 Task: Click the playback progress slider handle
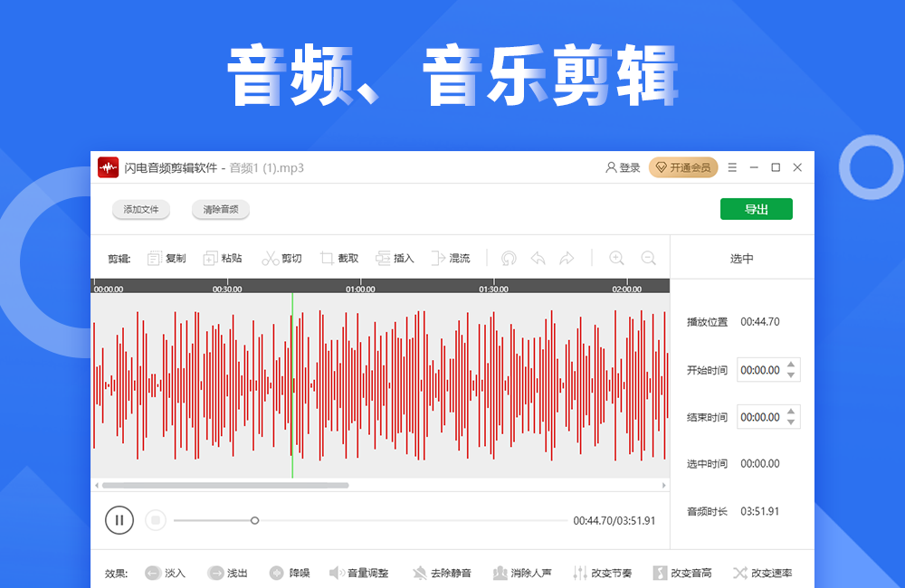pos(254,520)
